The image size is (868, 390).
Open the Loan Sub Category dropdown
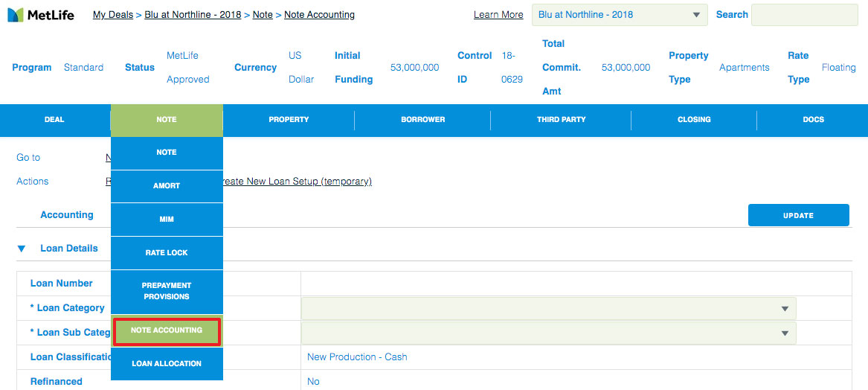548,333
